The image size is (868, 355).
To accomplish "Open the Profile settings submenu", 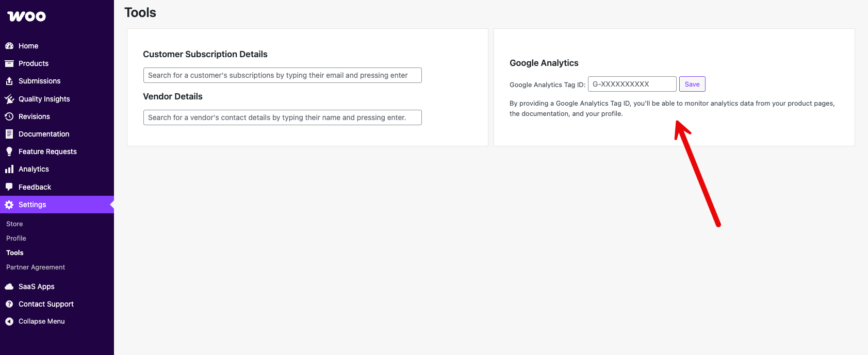I will 16,239.
